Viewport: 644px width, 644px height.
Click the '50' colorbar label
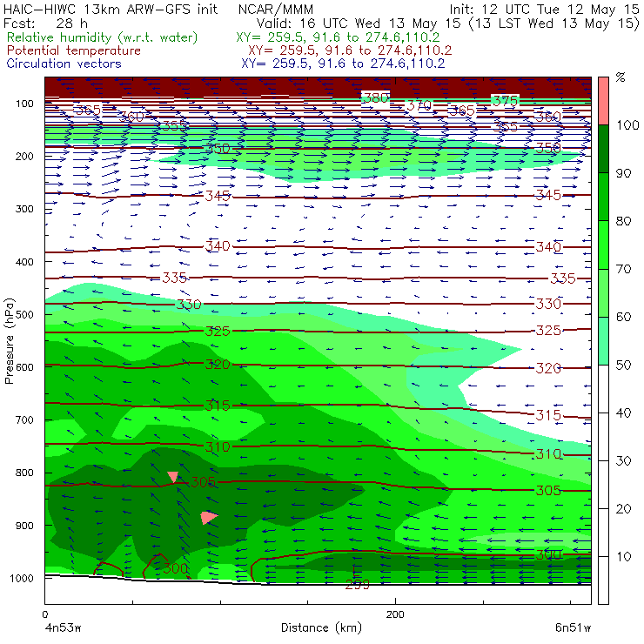pos(623,365)
